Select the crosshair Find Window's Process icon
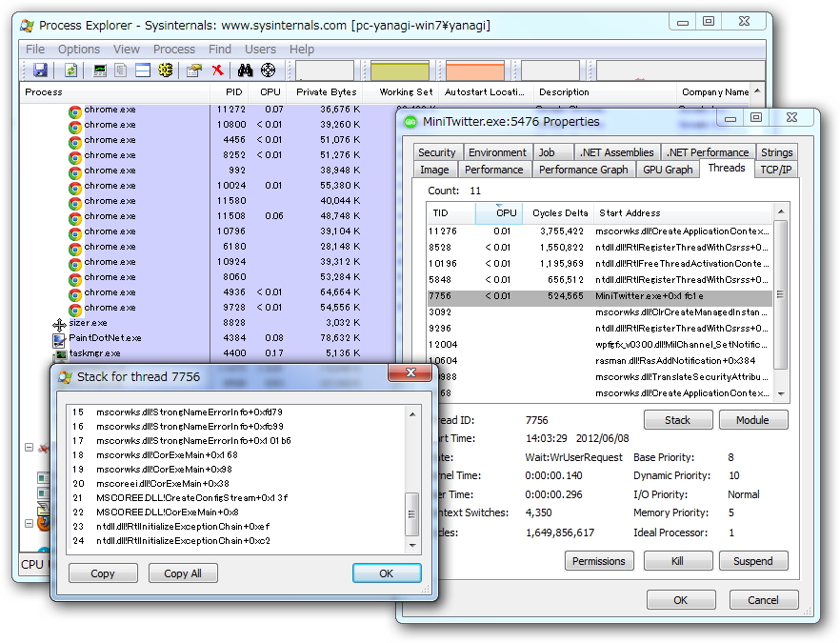 (268, 70)
